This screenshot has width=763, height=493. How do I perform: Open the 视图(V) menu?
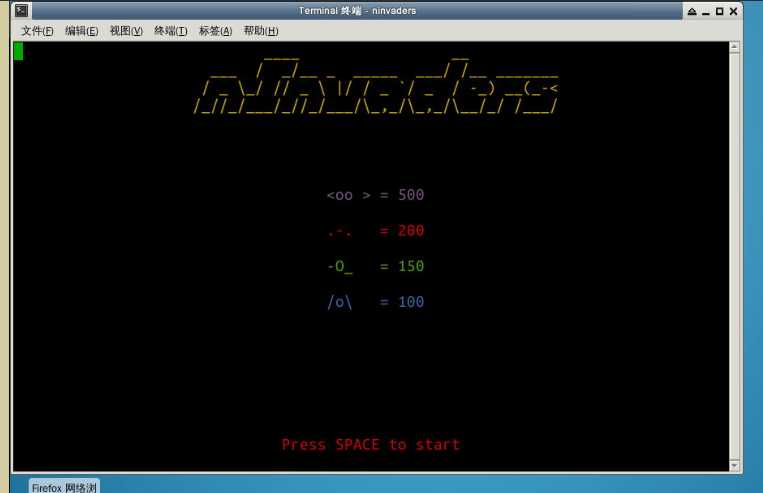[127, 31]
